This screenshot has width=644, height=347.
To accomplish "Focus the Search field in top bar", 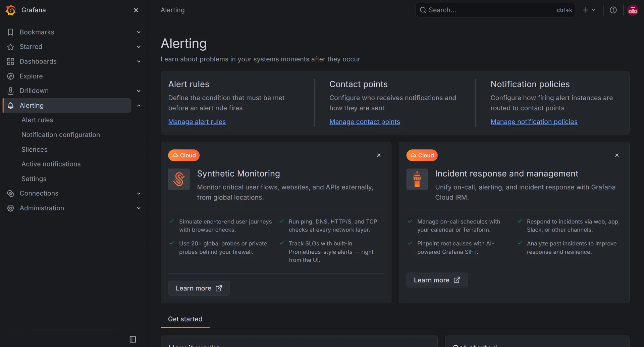I will coord(495,10).
